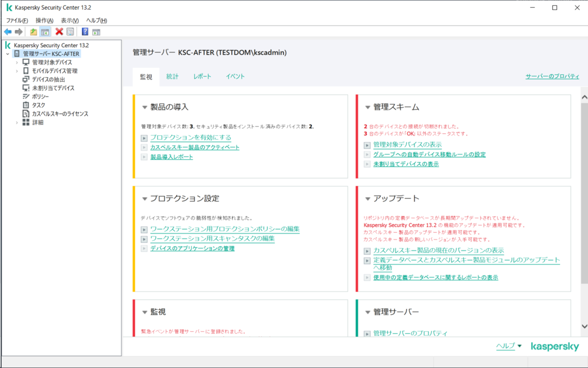
Task: Click the デバイスの抽出 tree icon
Action: tap(26, 79)
